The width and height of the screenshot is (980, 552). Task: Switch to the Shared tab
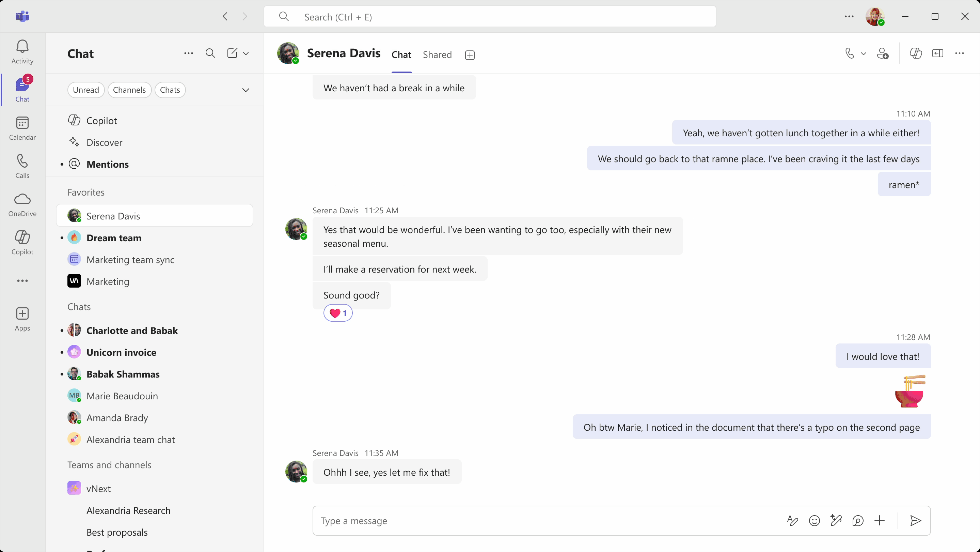437,55
